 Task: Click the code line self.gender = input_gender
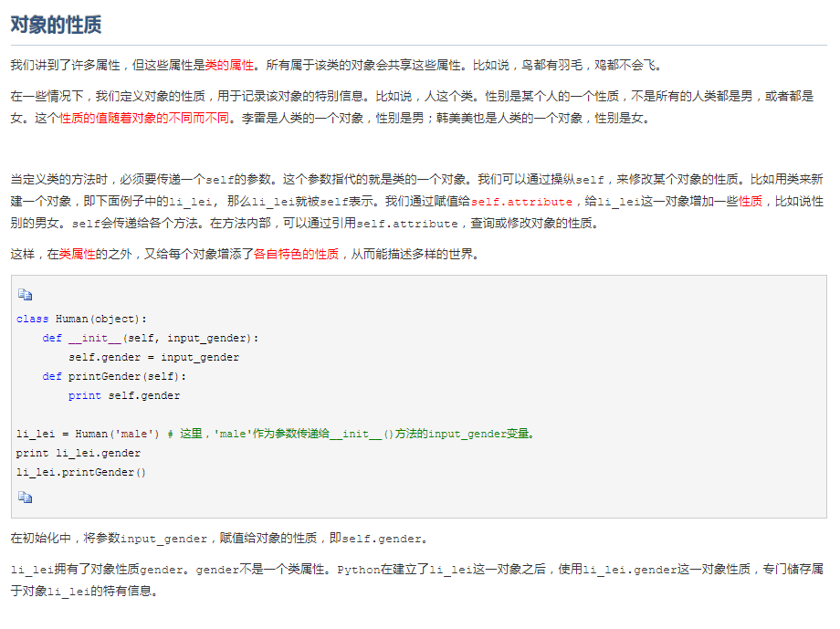(153, 357)
